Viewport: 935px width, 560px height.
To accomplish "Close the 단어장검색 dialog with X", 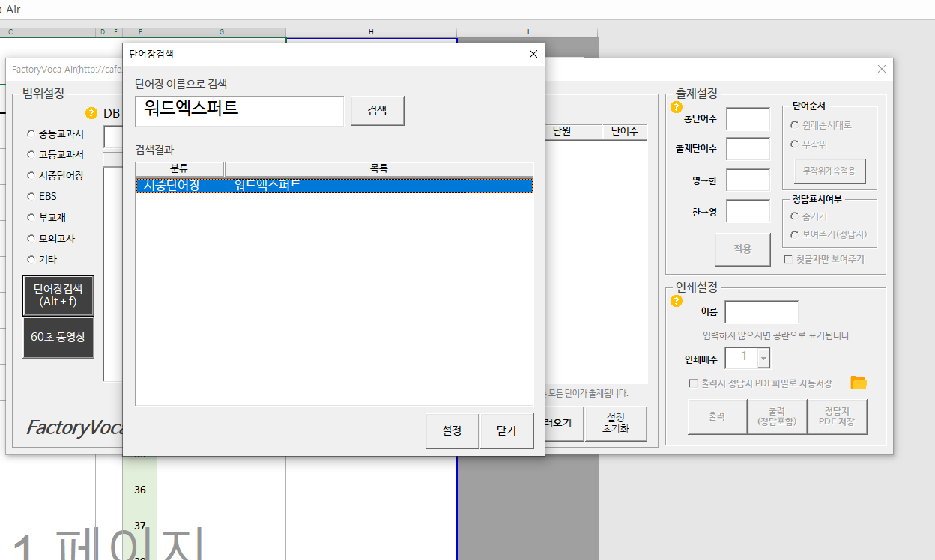I will pos(533,54).
